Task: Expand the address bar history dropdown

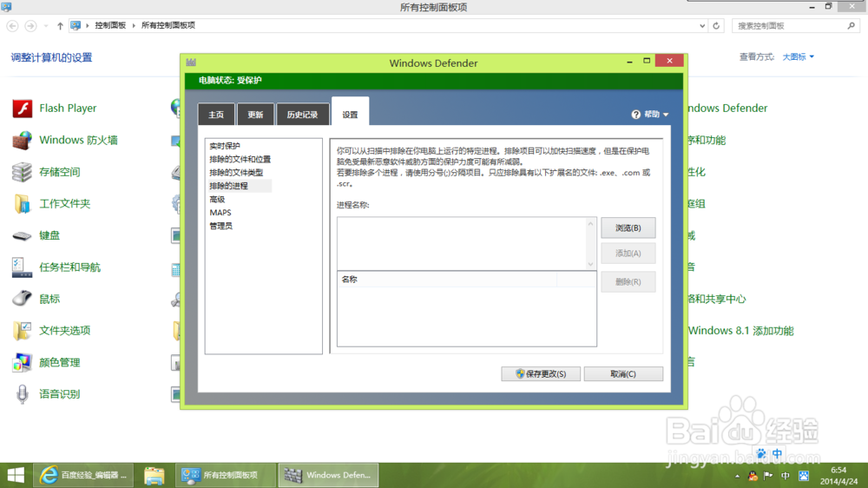Action: (702, 25)
